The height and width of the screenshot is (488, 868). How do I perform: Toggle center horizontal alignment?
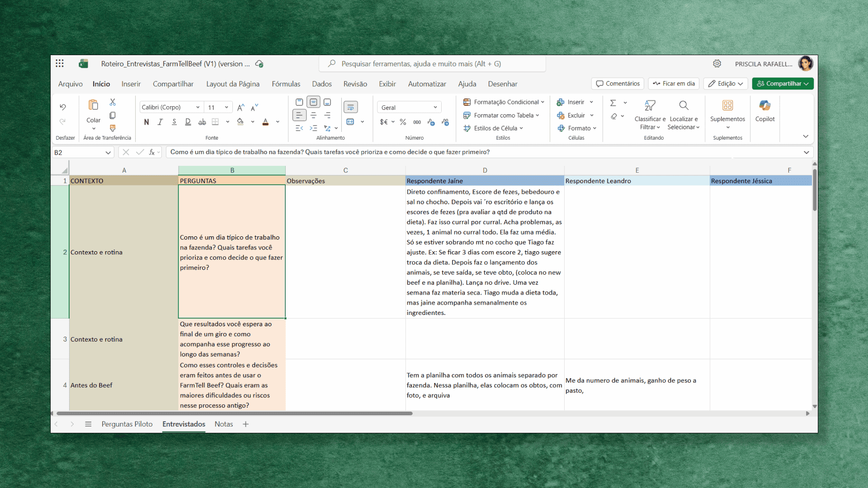[x=313, y=115]
